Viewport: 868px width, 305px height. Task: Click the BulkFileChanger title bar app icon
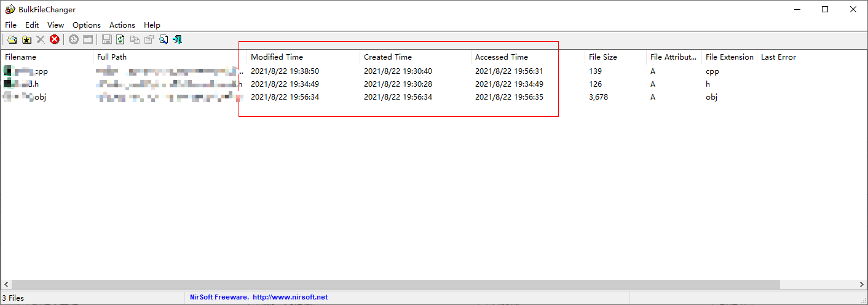click(9, 9)
